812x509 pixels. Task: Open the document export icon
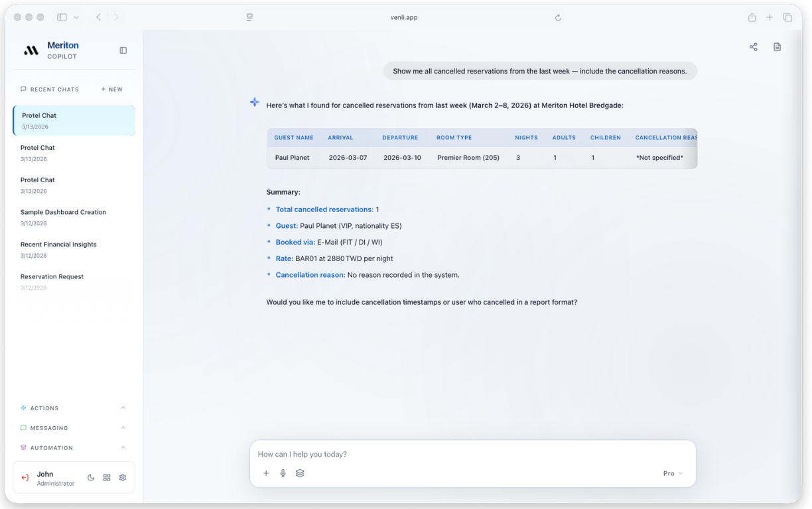pyautogui.click(x=777, y=47)
